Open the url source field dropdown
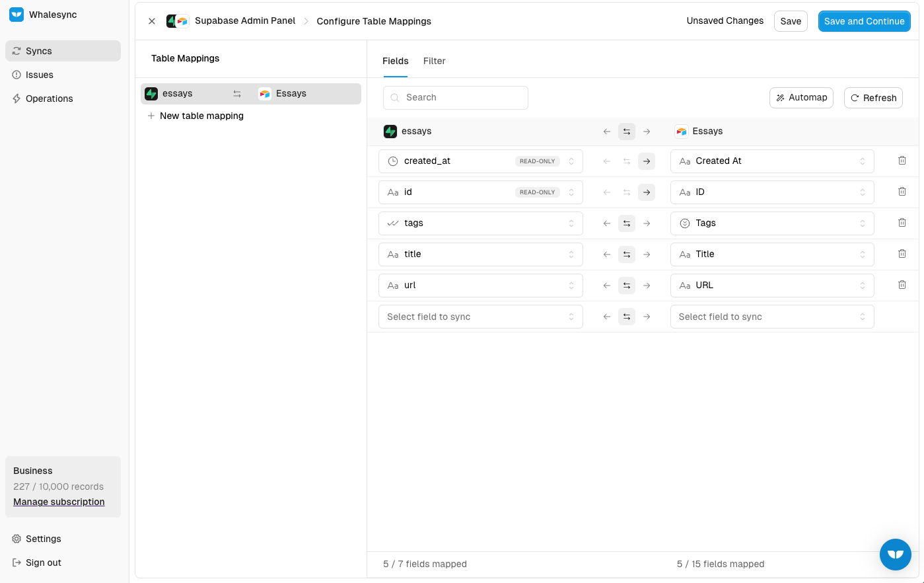Viewport: 924px width, 583px height. 481,286
